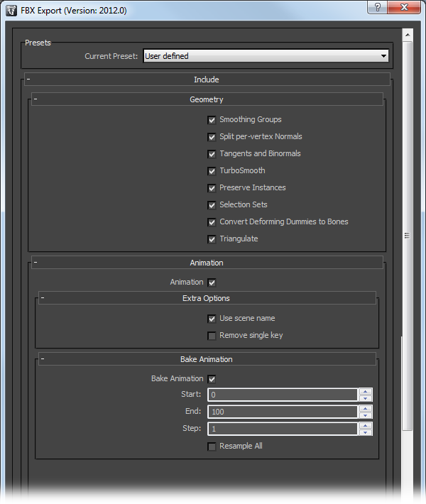Viewport: 426px width, 504px height.
Task: Click the FBX Export application icon in title bar
Action: tap(11, 10)
